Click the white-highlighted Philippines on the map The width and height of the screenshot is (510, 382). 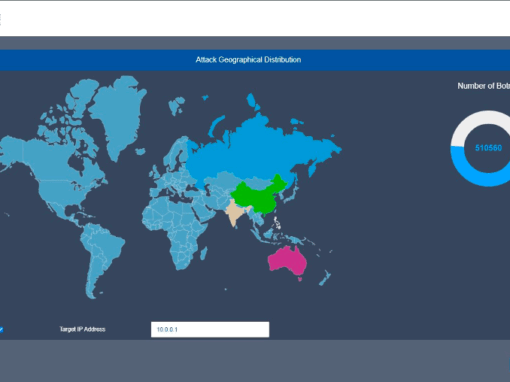pyautogui.click(x=277, y=223)
